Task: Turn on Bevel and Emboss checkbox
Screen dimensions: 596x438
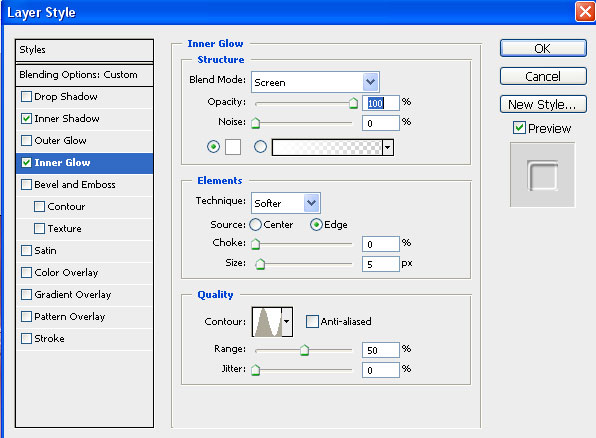Action: pos(26,185)
